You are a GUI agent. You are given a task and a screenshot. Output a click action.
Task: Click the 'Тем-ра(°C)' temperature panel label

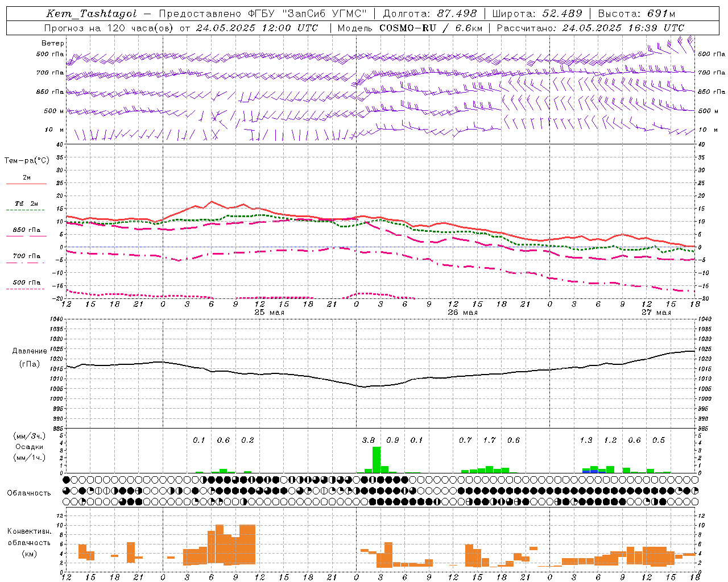tap(27, 161)
